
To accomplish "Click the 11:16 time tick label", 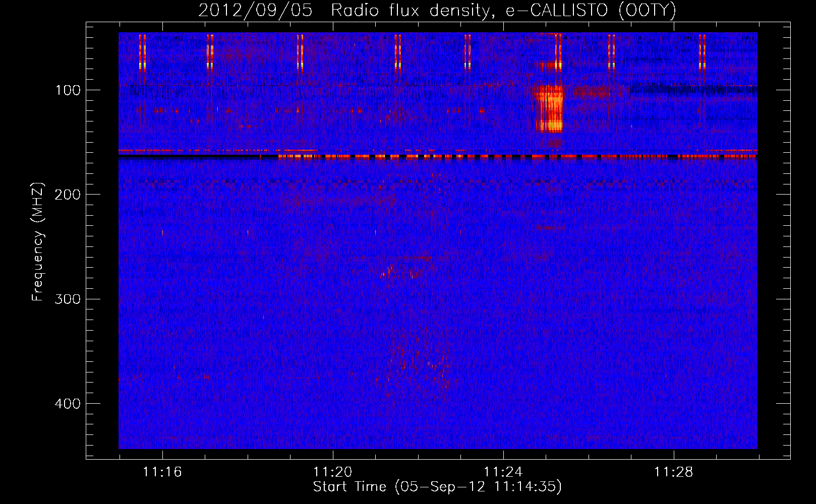I will tap(162, 472).
